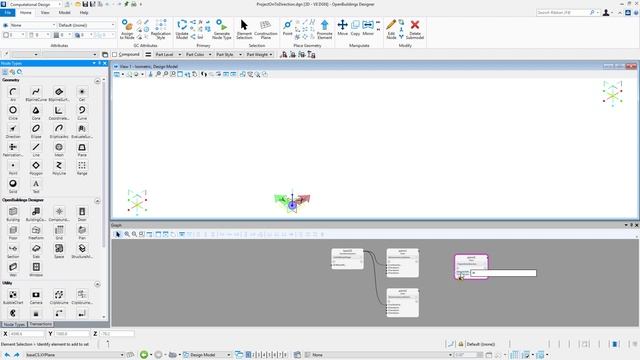Open the Design Model dropdown in status bar
The image size is (640, 360).
tap(207, 355)
